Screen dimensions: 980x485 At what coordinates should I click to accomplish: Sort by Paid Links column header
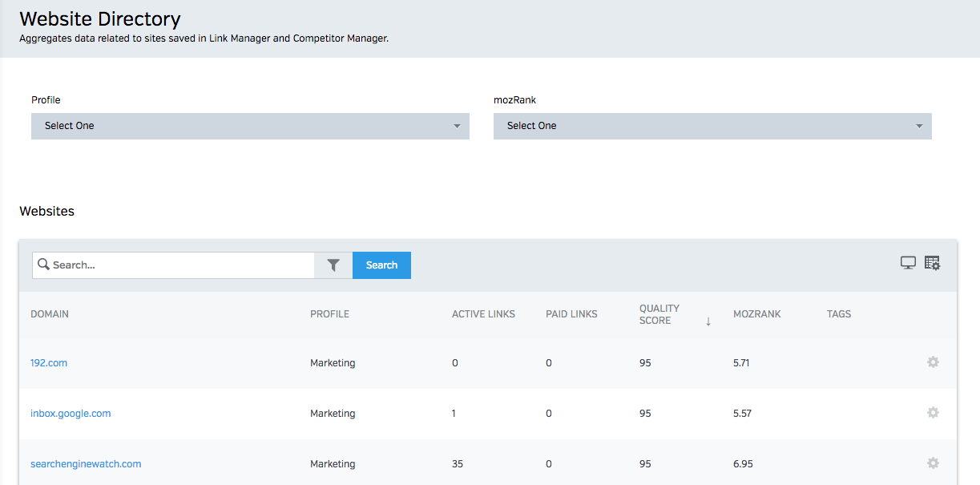[x=571, y=314]
